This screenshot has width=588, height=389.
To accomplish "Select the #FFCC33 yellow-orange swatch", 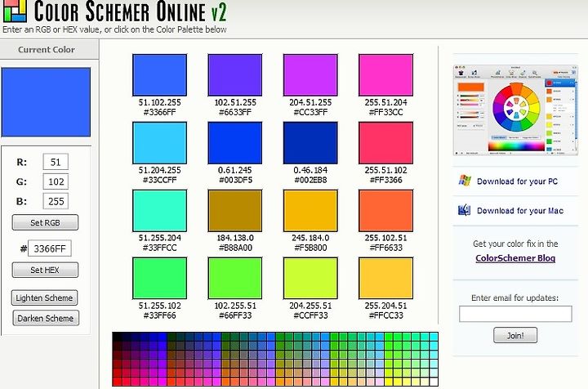I will [385, 279].
